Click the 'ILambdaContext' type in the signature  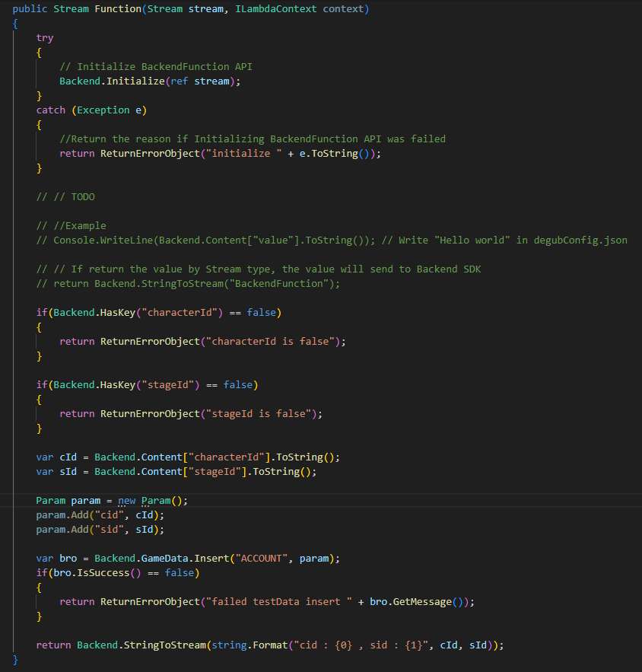(x=276, y=9)
